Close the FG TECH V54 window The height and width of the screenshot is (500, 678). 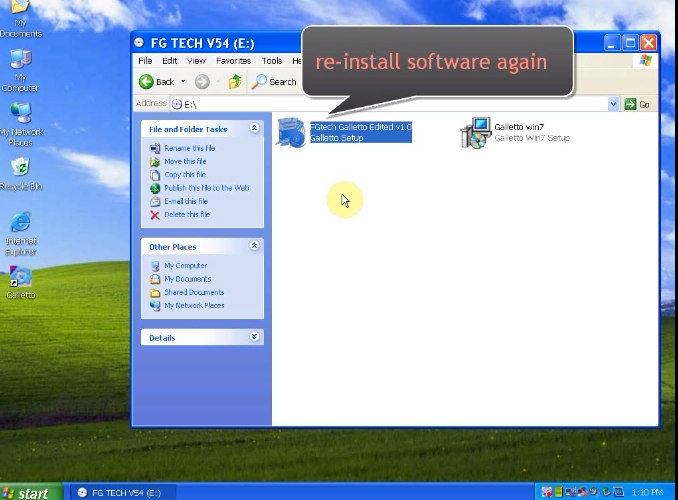pos(649,43)
